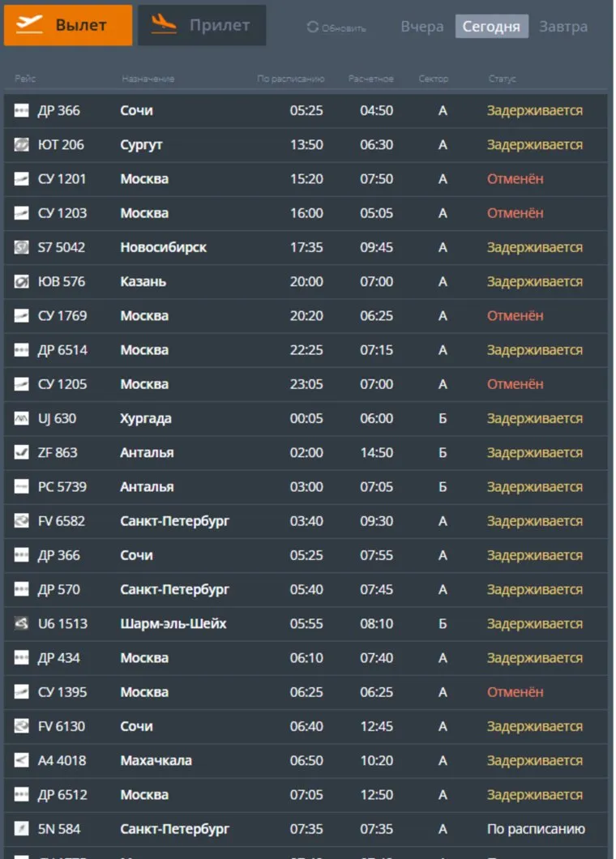Click the S7 5042 Новосибирск airline logo
This screenshot has height=859, width=616.
point(22,247)
